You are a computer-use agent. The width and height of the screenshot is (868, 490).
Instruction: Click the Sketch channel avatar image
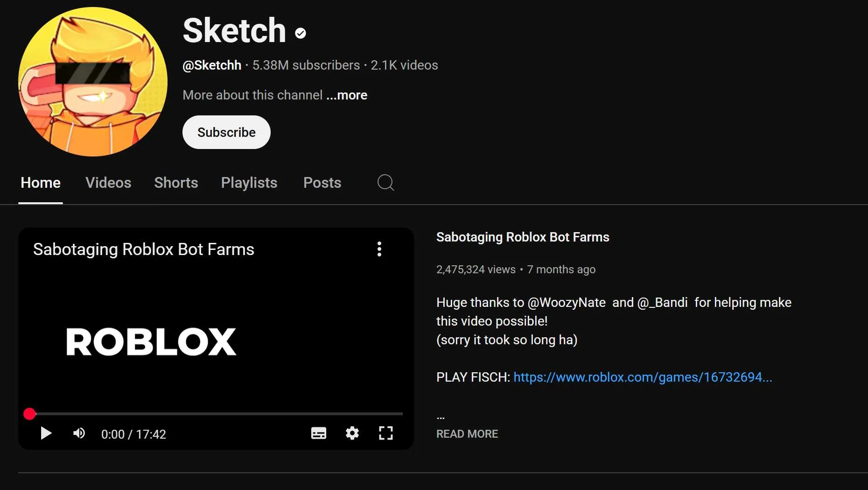pyautogui.click(x=93, y=82)
